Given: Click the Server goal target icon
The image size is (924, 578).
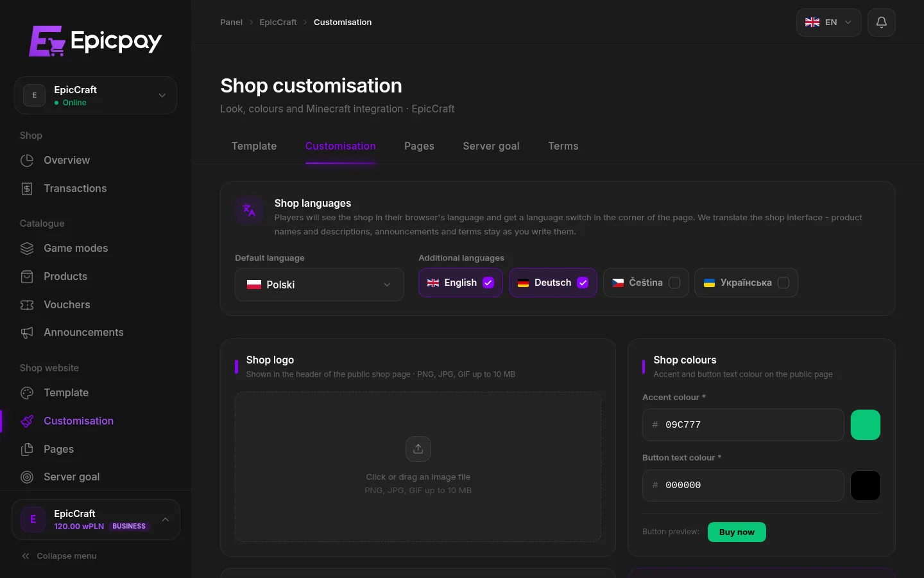Looking at the screenshot, I should pos(27,477).
